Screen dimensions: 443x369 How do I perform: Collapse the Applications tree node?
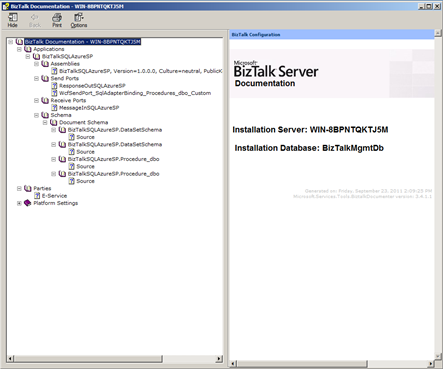point(19,49)
